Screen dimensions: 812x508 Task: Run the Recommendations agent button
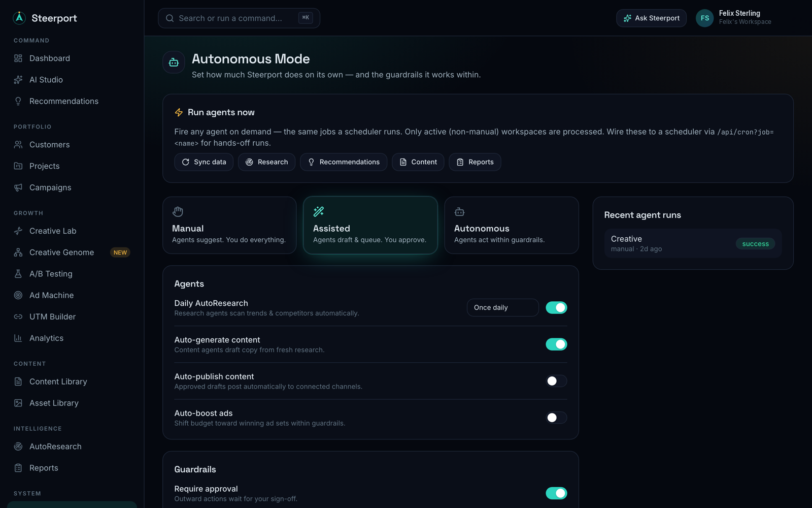tap(344, 162)
